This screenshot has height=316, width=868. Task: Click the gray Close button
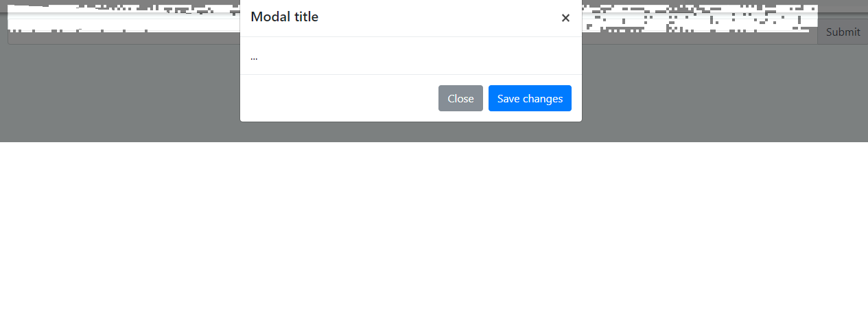coord(460,98)
